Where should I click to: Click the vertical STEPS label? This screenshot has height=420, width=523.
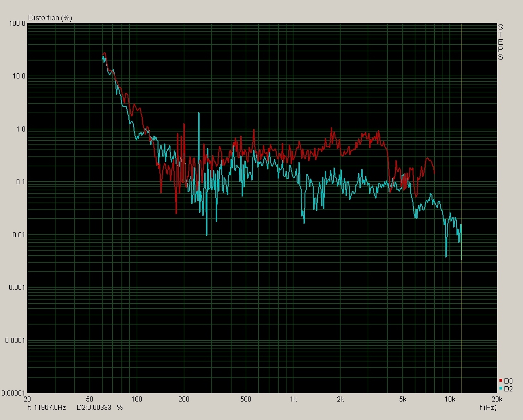500,42
